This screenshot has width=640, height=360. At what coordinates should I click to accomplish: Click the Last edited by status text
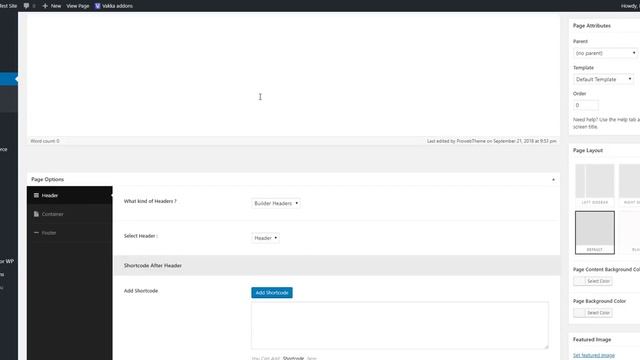point(491,141)
